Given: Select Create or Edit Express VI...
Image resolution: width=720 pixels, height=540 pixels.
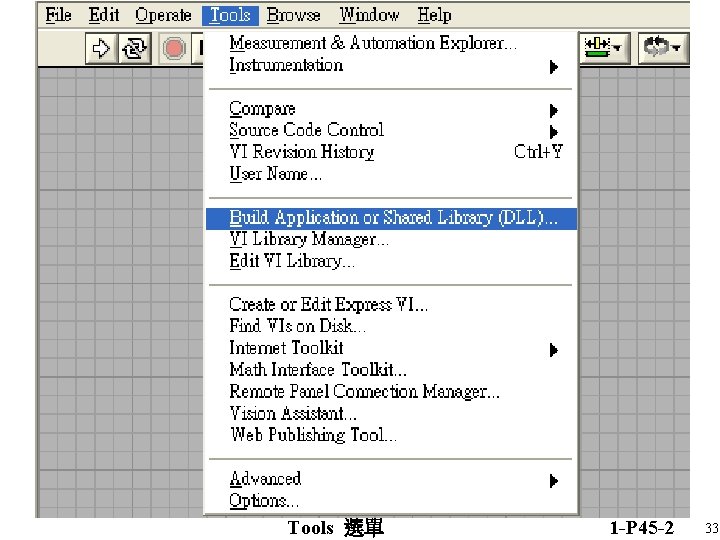Looking at the screenshot, I should pos(391,305).
